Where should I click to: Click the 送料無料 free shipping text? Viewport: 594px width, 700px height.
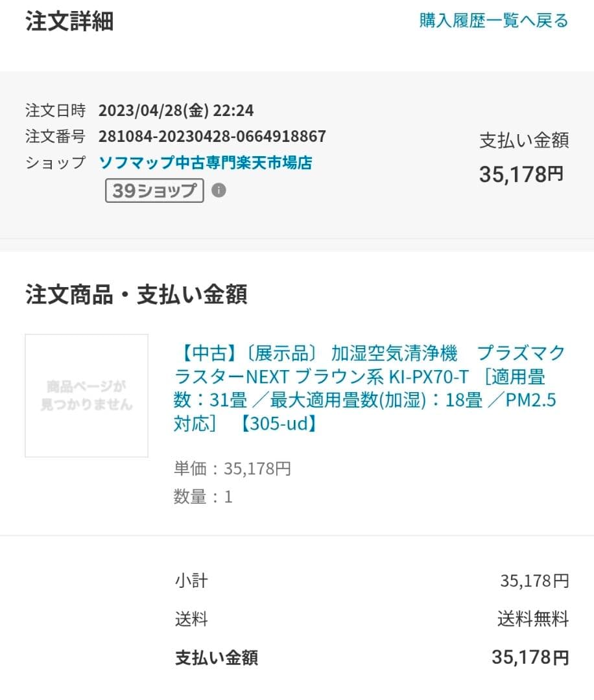click(x=533, y=619)
